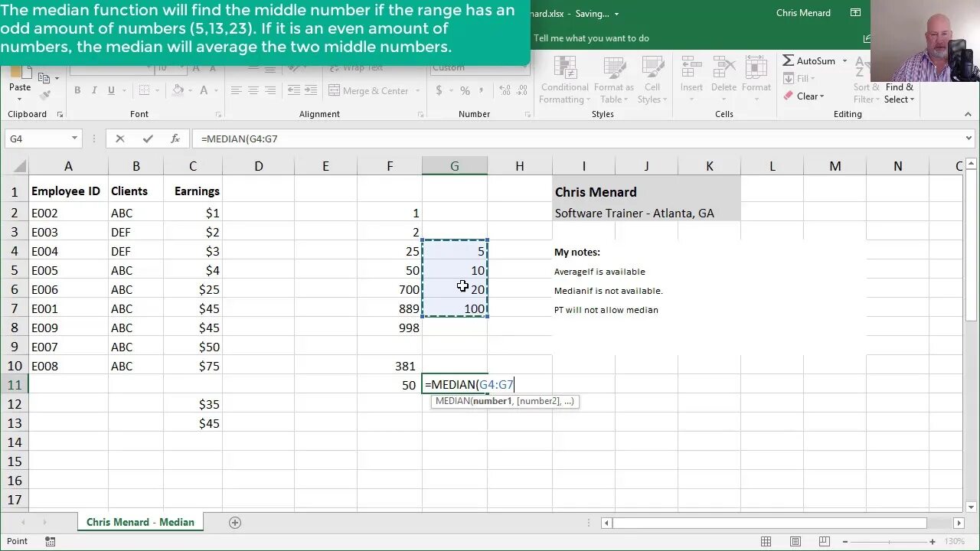
Task: Open the Font Color dropdown arrow
Action: 216,90
